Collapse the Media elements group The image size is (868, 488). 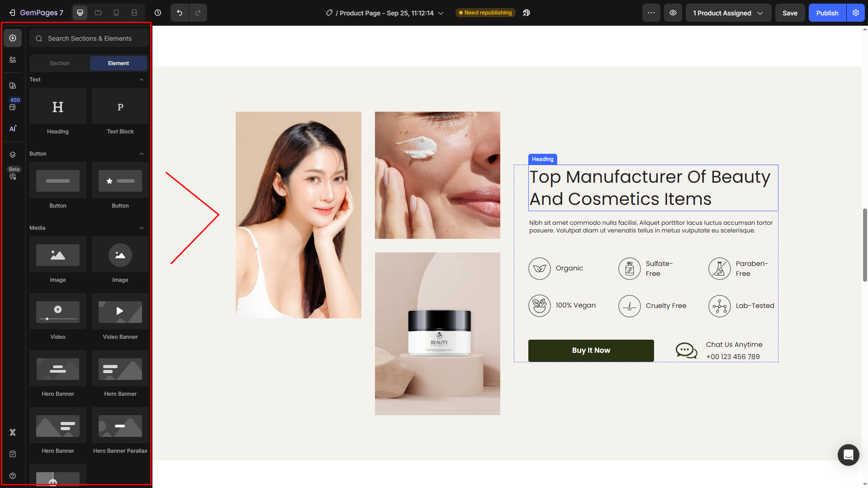coord(142,228)
